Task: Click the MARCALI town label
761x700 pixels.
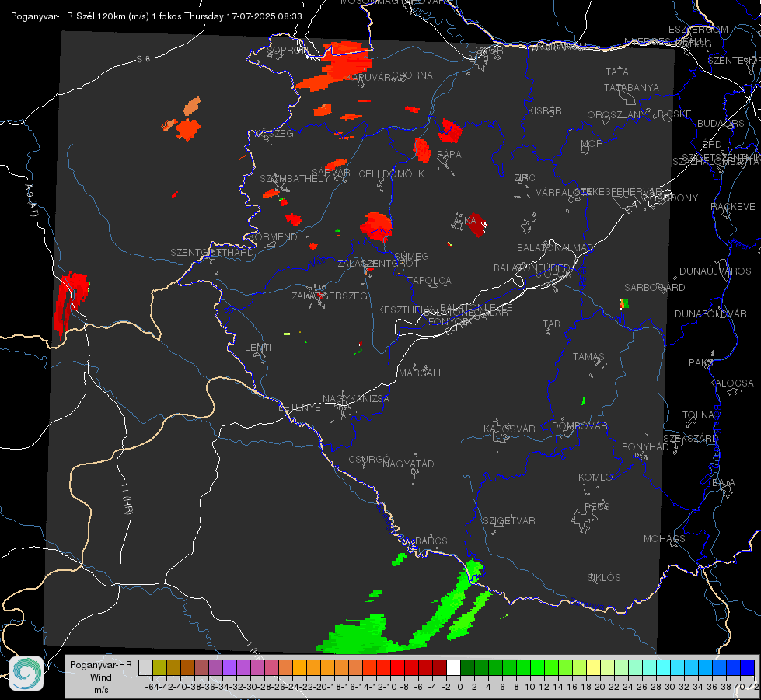Action: 419,373
